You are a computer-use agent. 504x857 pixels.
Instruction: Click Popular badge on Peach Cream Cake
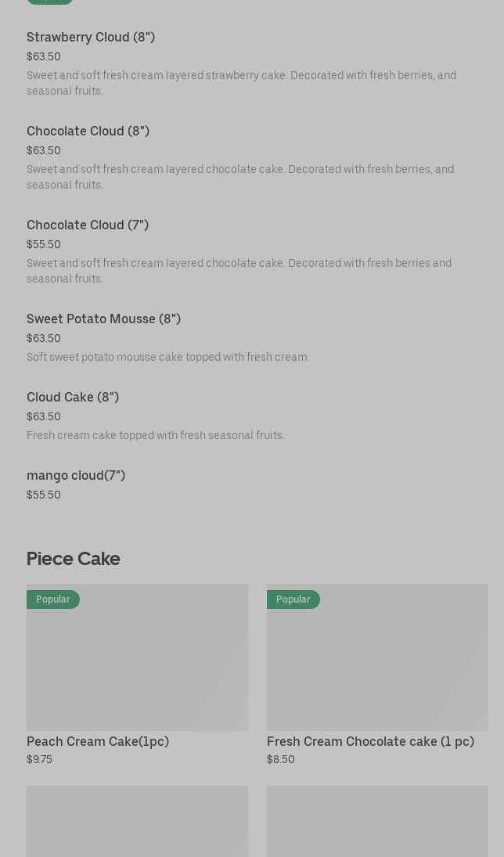tap(53, 600)
